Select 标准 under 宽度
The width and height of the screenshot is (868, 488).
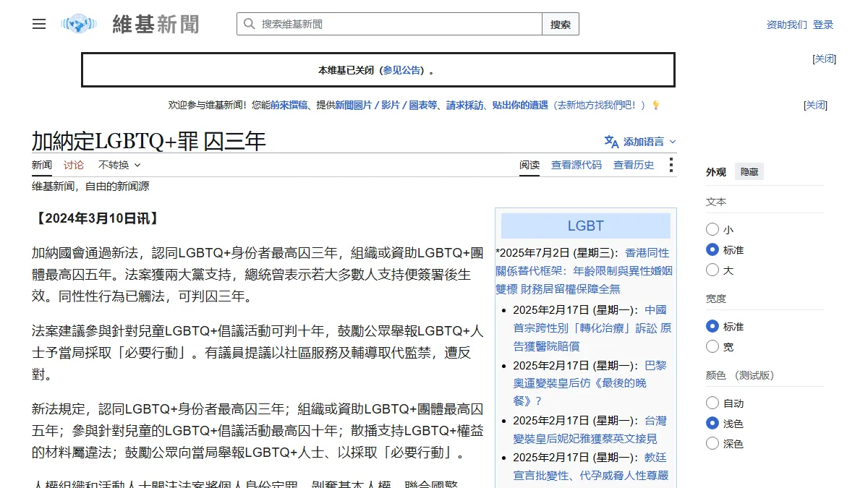pos(712,326)
